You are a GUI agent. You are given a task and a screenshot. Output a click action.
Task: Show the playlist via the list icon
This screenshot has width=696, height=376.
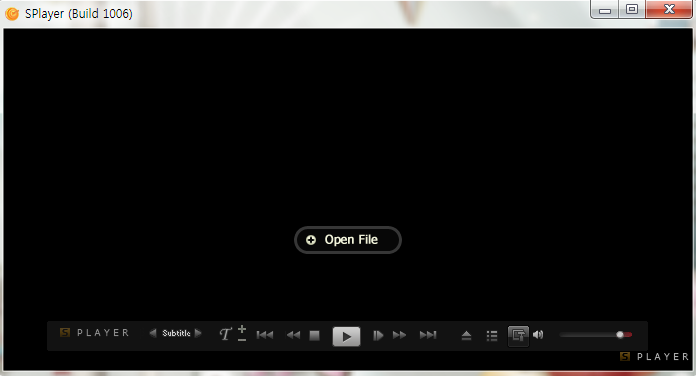click(x=492, y=336)
